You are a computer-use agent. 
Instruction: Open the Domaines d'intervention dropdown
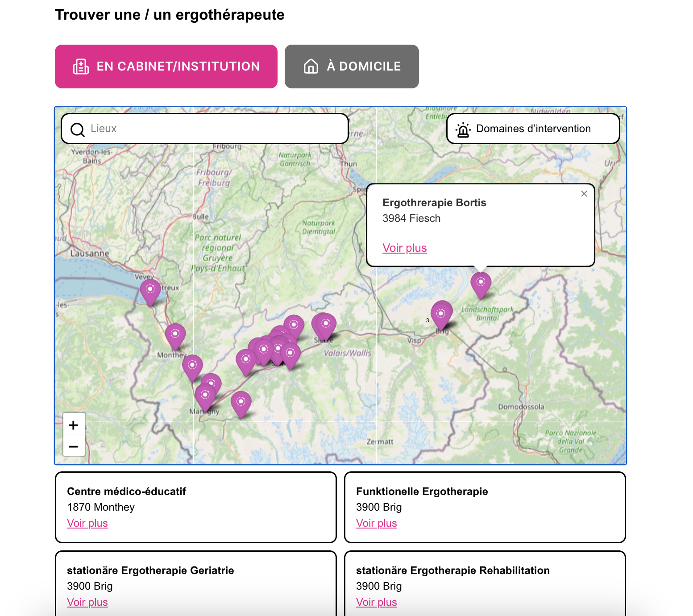coord(533,129)
